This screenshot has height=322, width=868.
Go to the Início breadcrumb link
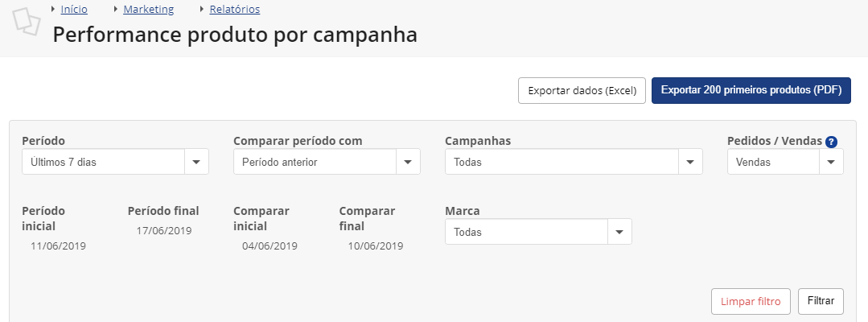(x=74, y=10)
